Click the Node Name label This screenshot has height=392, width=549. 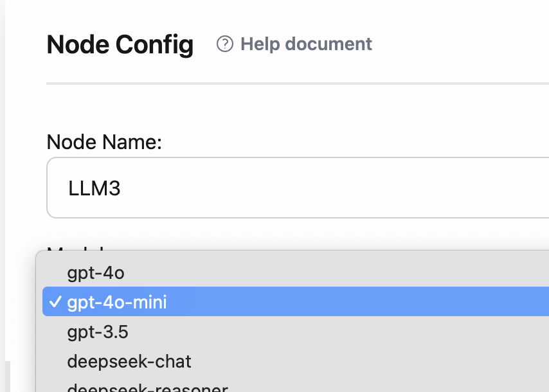tap(104, 142)
